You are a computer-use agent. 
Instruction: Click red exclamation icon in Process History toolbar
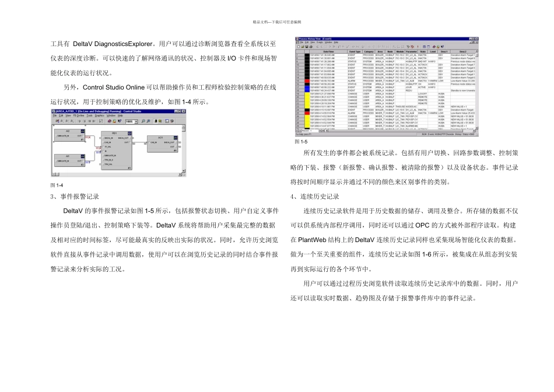tap(418, 47)
